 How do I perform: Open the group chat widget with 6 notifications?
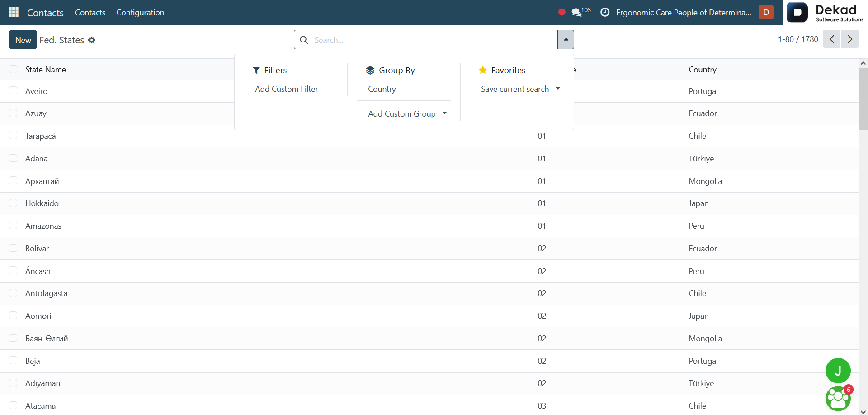point(838,398)
